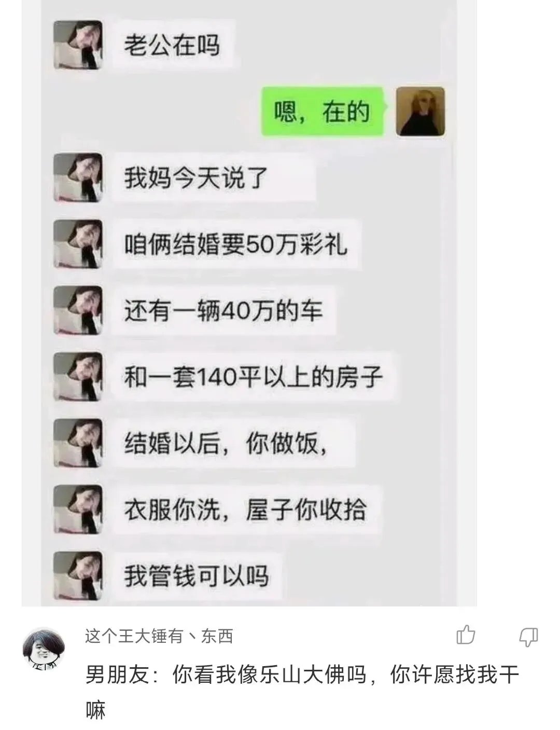Tap the avatar next to "我妈今天说了"
The height and width of the screenshot is (730, 560).
[78, 178]
